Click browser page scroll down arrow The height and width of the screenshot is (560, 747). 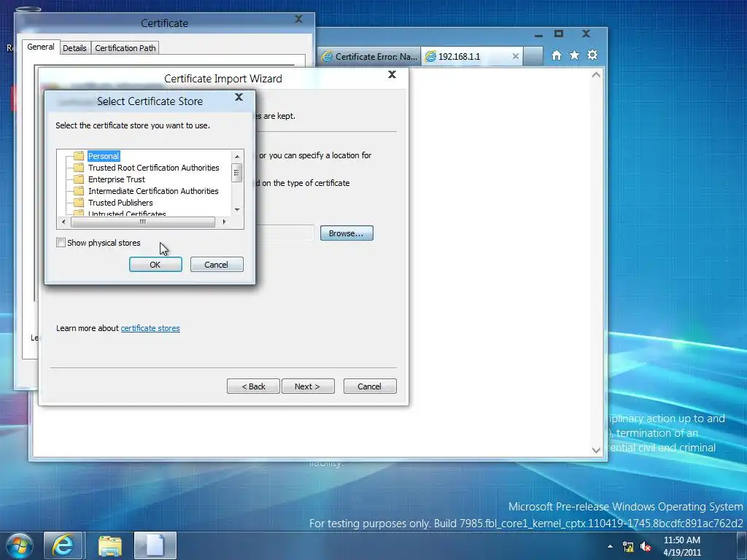(596, 450)
